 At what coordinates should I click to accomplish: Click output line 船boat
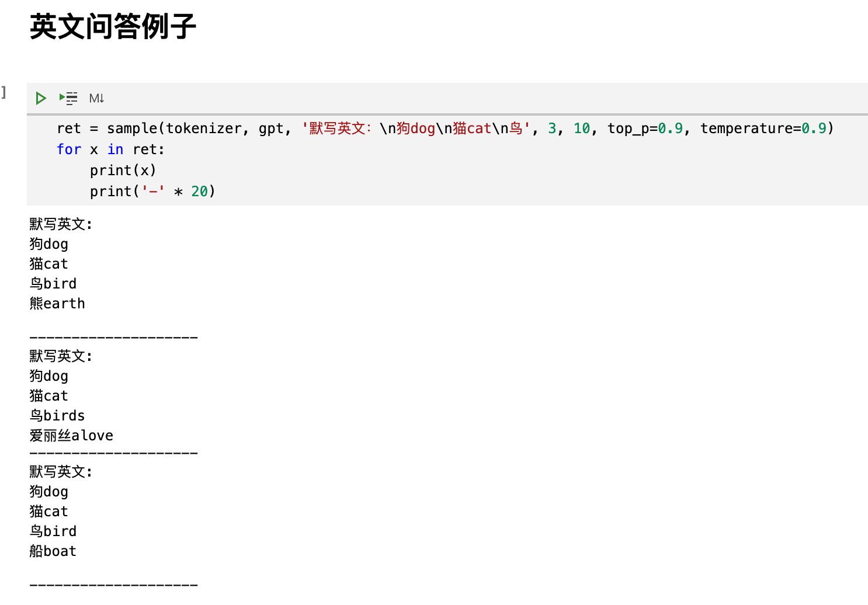click(53, 551)
